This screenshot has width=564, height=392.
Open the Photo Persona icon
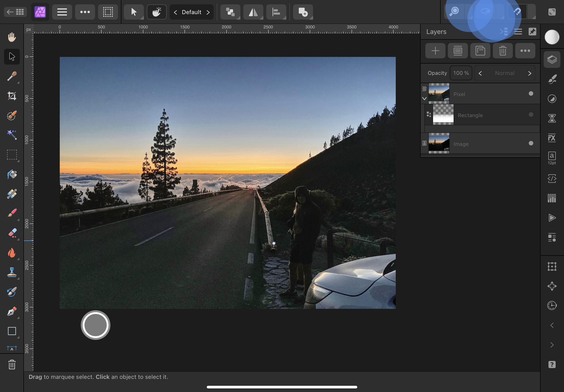click(x=40, y=12)
